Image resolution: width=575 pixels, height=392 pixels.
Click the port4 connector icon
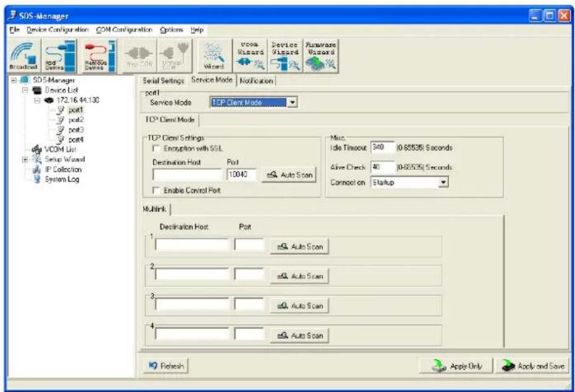pos(61,140)
